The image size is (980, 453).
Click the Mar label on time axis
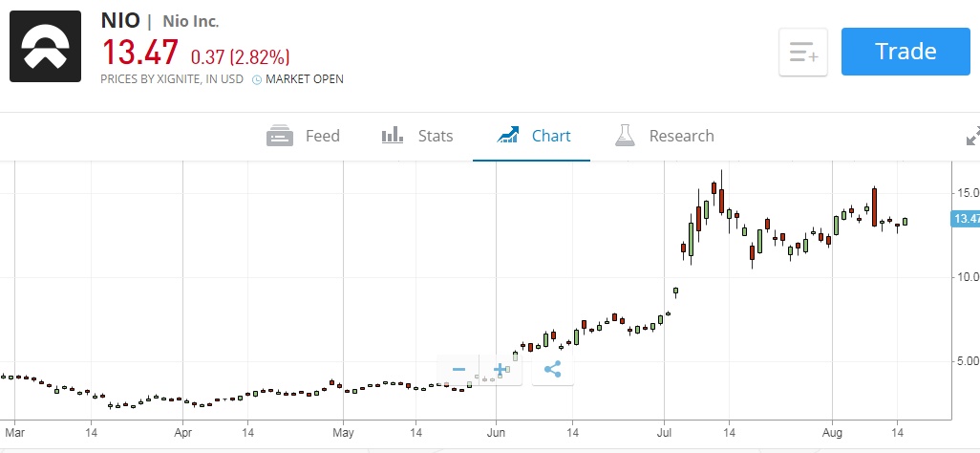click(14, 431)
